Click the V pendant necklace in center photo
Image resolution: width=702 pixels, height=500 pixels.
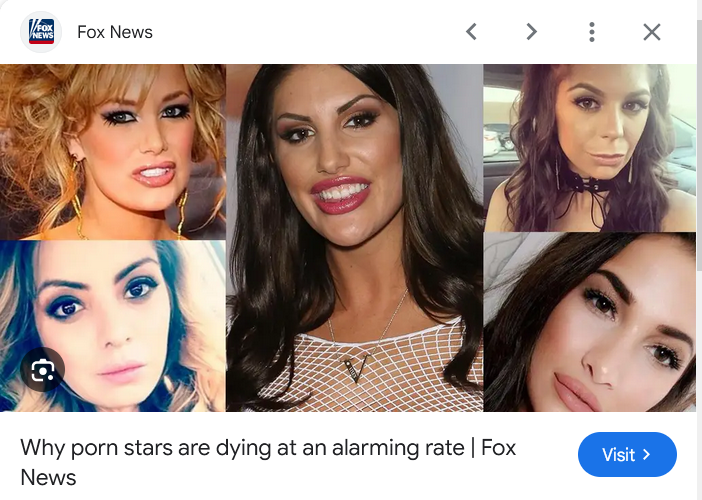[357, 368]
